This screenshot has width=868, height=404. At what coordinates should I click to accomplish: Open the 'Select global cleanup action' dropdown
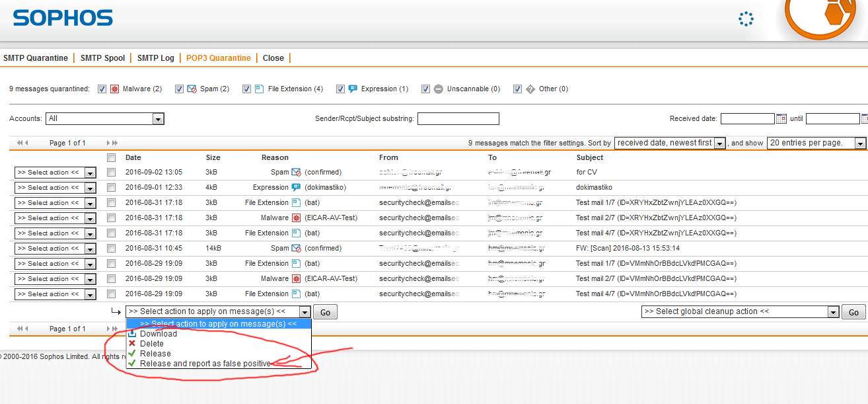tap(740, 312)
